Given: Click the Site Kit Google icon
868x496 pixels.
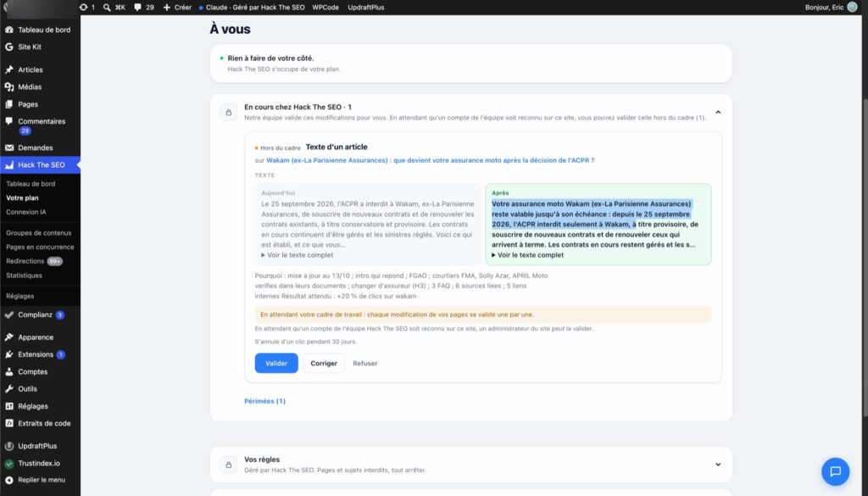Looking at the screenshot, I should tap(9, 47).
